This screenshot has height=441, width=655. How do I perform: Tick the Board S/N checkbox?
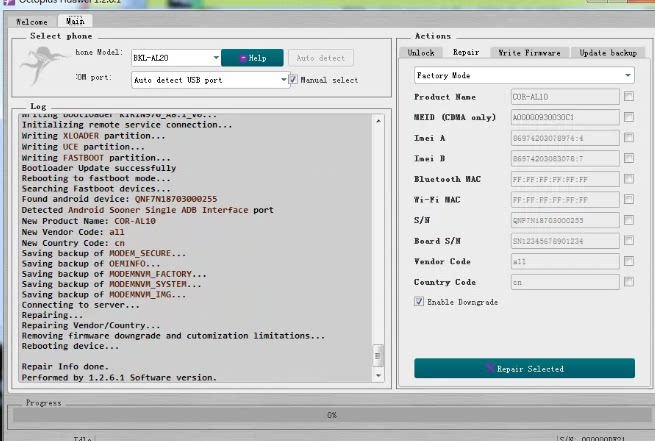[629, 240]
